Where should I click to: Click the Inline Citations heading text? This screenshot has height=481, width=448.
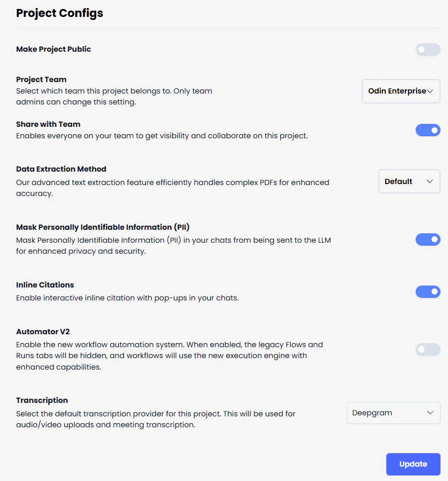click(45, 285)
